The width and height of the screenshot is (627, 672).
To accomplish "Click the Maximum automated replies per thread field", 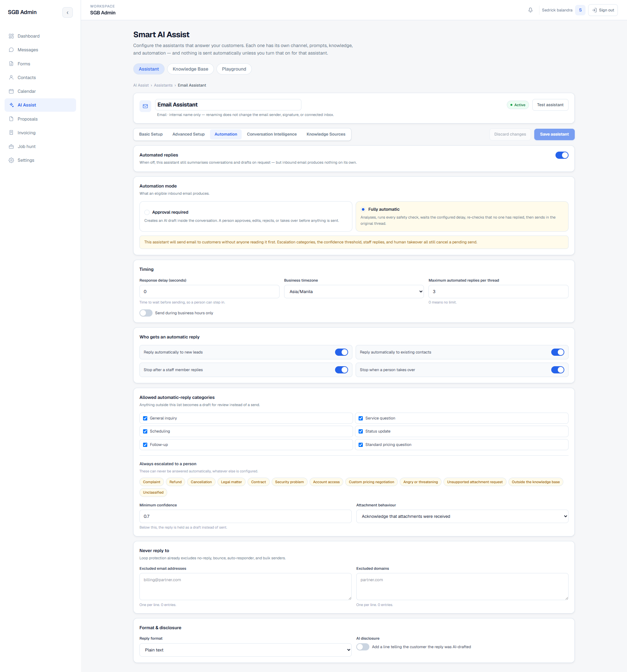I will pos(498,291).
